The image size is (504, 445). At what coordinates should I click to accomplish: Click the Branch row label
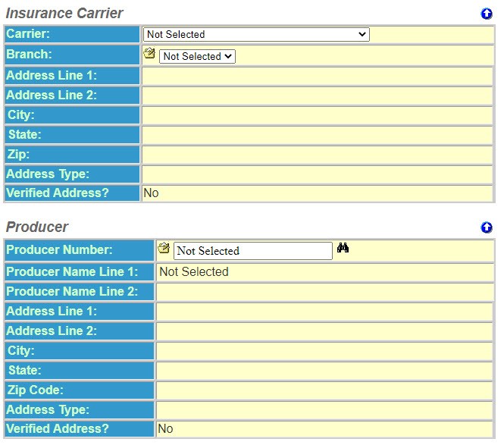[30, 55]
